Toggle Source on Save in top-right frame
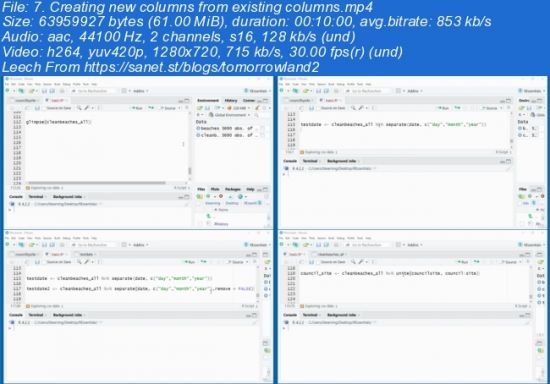 [x=330, y=108]
